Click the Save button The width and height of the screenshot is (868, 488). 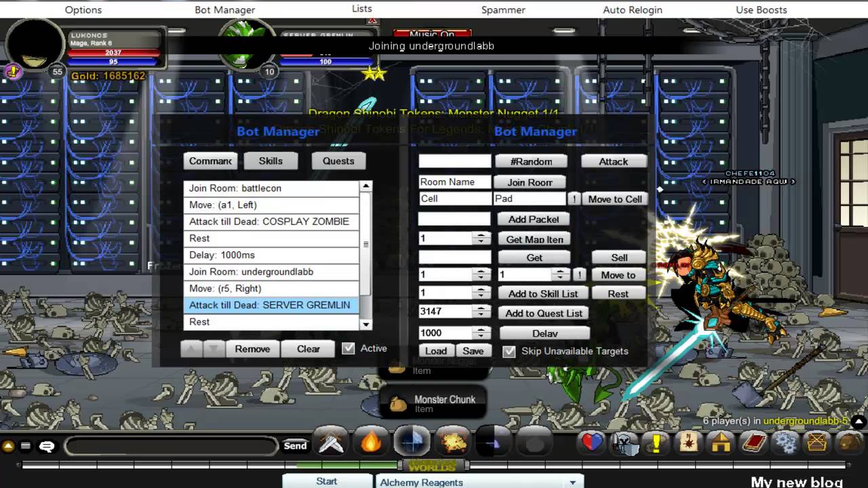[473, 350]
